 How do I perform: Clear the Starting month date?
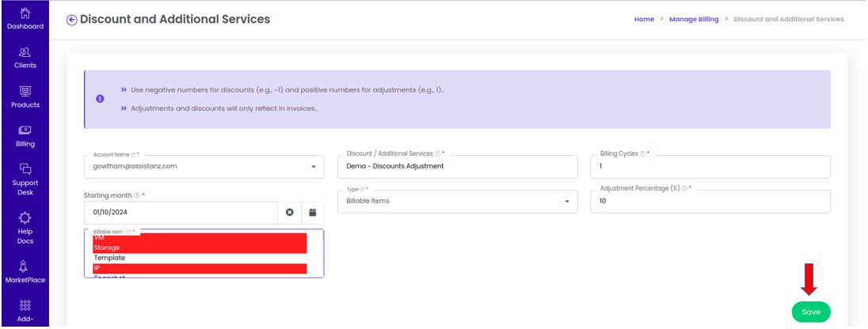290,212
